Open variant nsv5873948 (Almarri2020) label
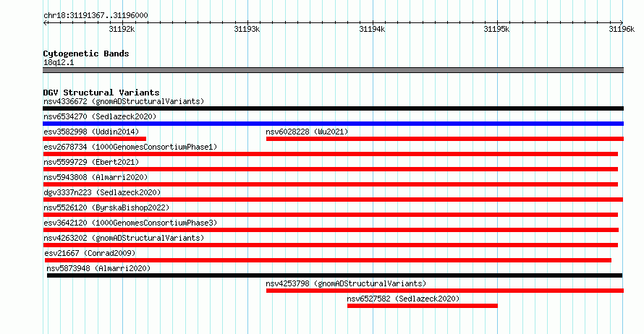Viewport: 644px width, 334px height. pyautogui.click(x=98, y=268)
